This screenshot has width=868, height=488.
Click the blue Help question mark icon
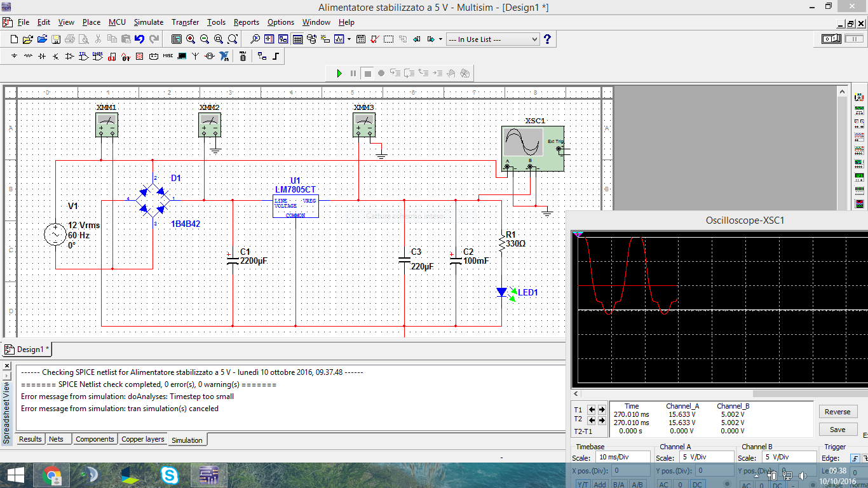(x=547, y=39)
